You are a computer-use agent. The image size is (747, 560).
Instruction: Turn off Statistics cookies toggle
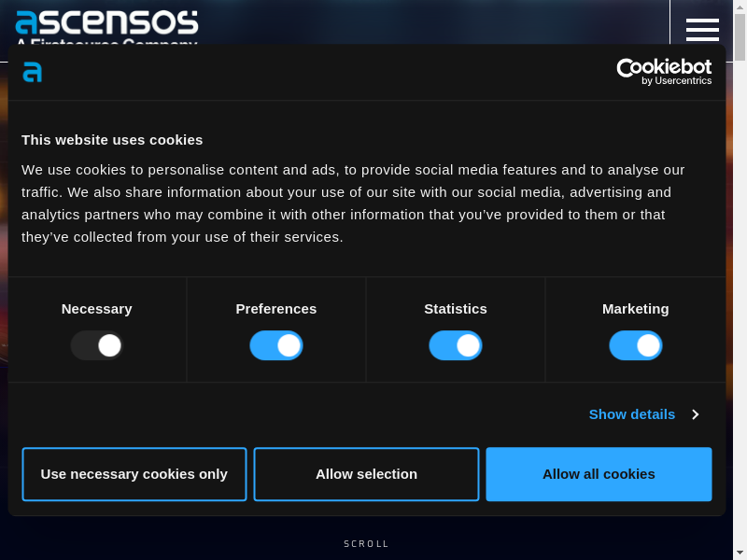point(456,345)
